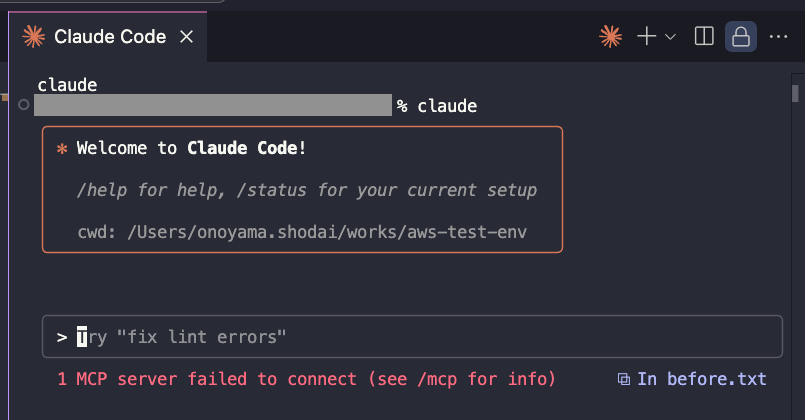
Task: Click the orange asterisk in the welcome box
Action: point(62,149)
